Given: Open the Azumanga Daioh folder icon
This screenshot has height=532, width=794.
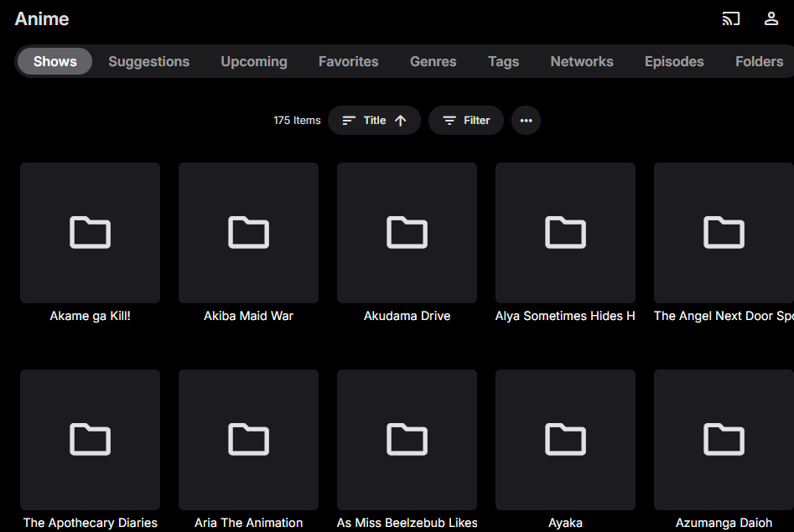Looking at the screenshot, I should click(x=724, y=439).
